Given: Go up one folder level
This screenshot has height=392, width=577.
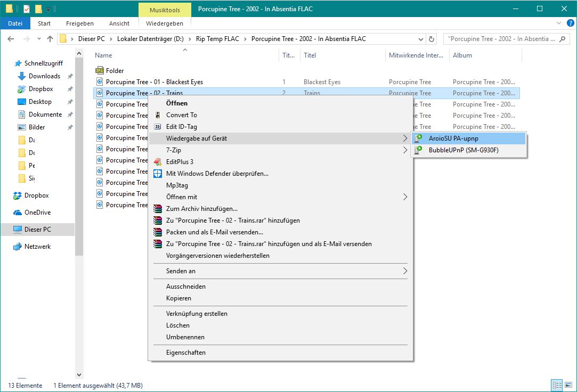Looking at the screenshot, I should (50, 39).
